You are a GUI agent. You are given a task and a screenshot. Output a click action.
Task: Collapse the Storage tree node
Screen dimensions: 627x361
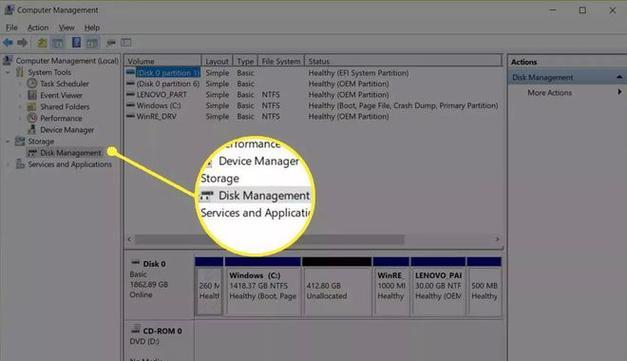click(x=8, y=142)
